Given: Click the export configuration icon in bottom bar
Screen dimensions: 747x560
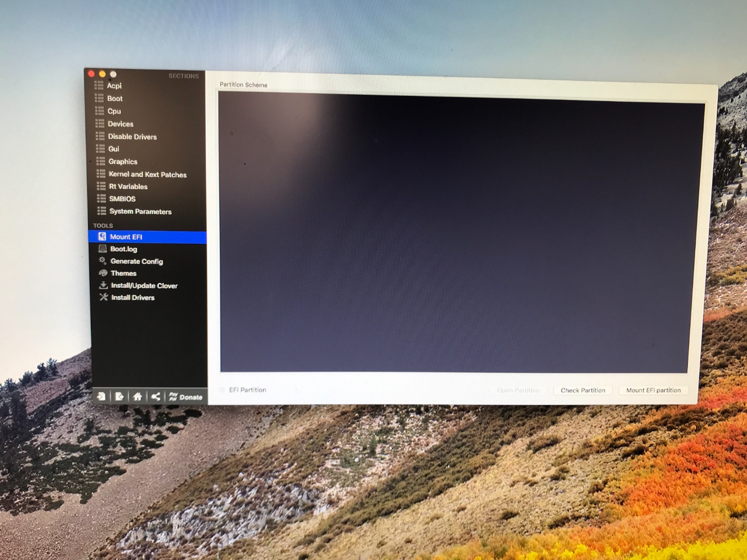Looking at the screenshot, I should pos(119,397).
